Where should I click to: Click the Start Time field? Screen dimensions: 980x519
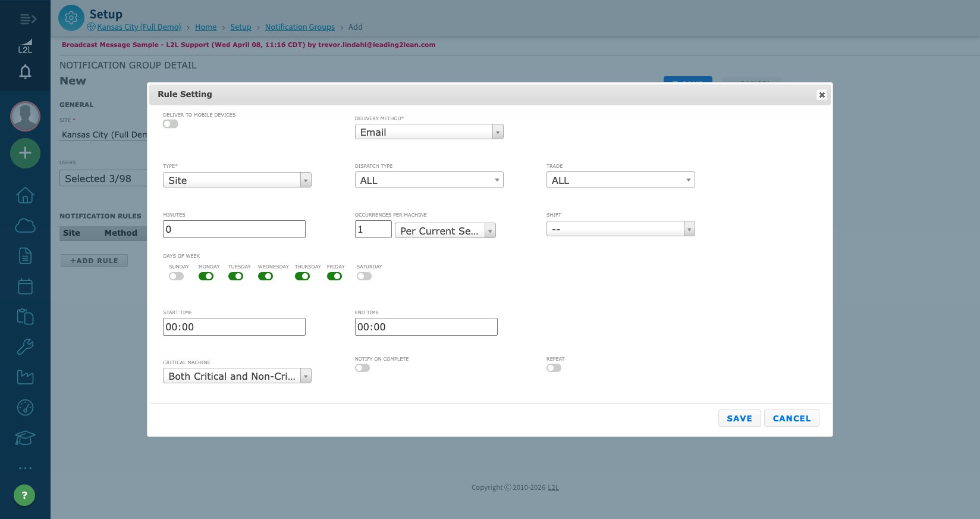click(x=234, y=327)
